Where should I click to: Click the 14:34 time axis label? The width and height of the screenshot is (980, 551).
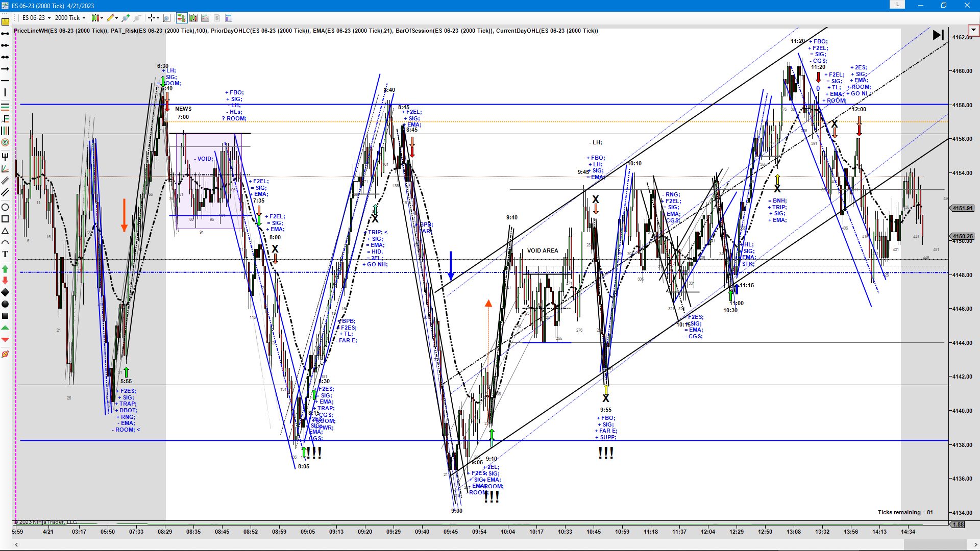click(x=908, y=532)
